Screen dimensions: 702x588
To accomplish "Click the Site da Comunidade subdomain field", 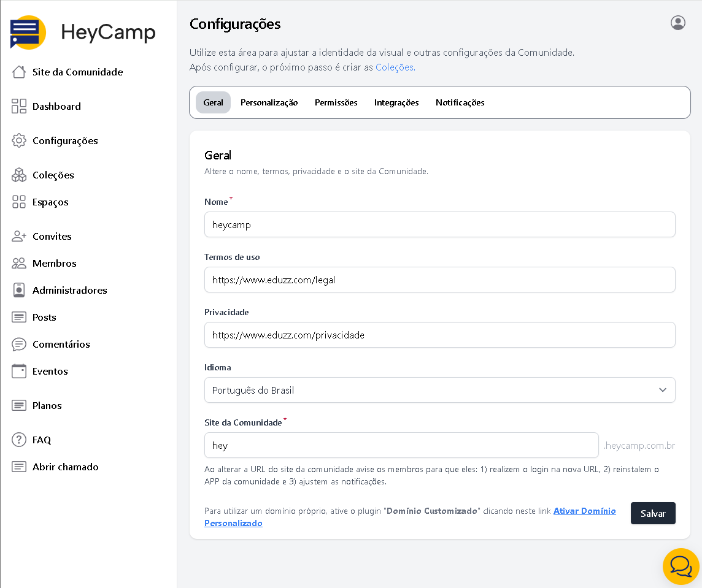I will click(401, 445).
